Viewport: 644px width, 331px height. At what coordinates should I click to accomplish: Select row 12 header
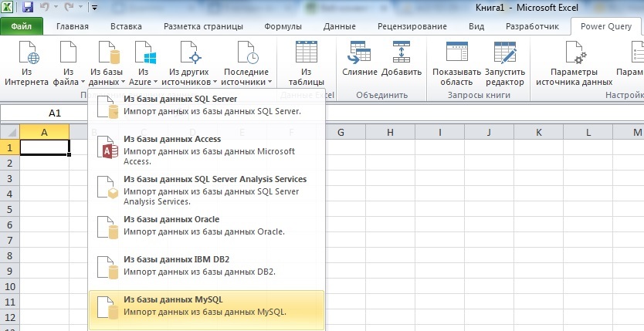pos(10,317)
